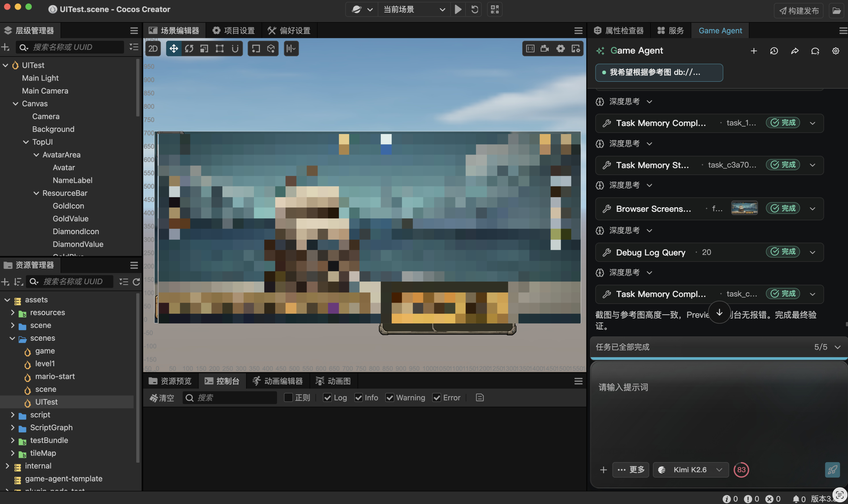Click the assets sort icon
Viewport: 848px width, 504px height.
(x=18, y=282)
